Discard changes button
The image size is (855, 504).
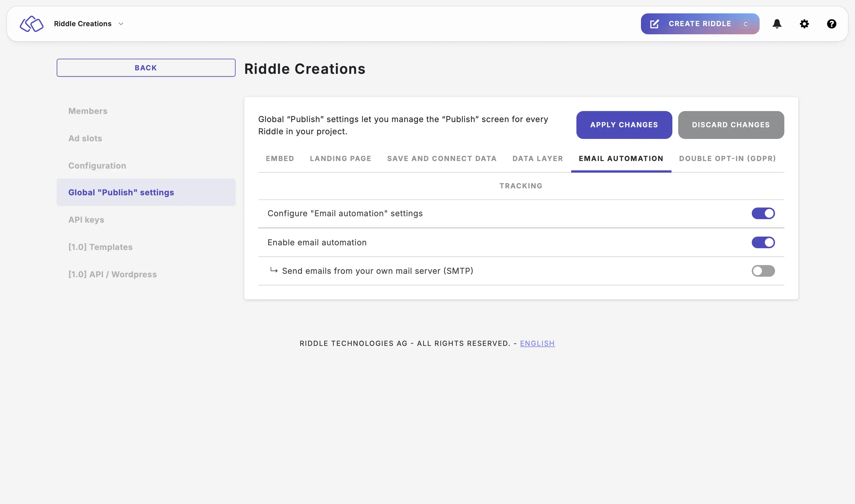731,125
